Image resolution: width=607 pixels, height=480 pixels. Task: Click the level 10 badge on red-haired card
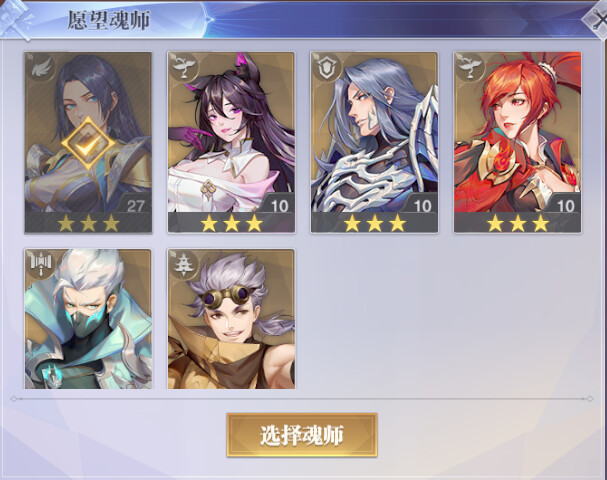565,206
